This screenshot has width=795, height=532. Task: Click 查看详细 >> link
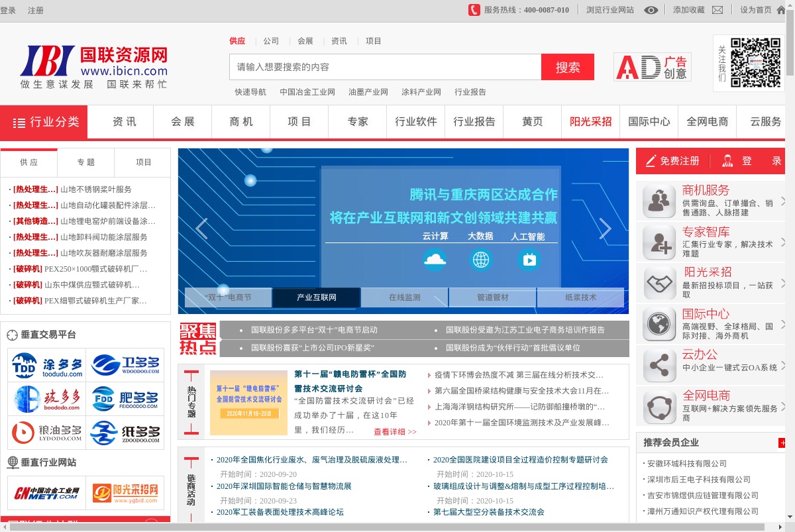click(x=395, y=432)
